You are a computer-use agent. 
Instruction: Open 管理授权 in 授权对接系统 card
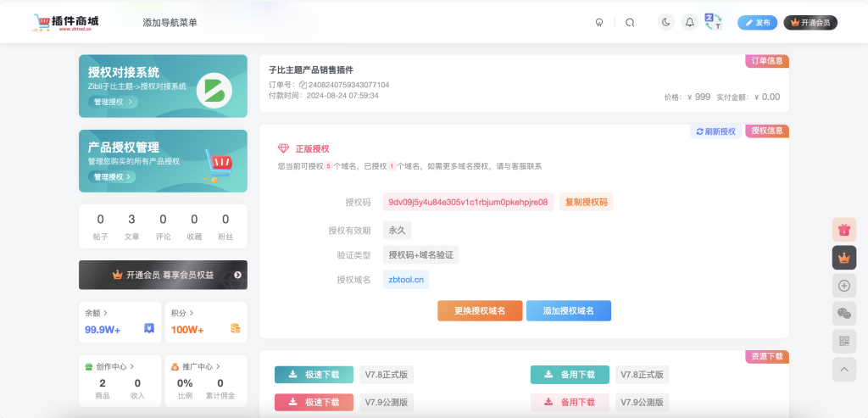point(113,102)
